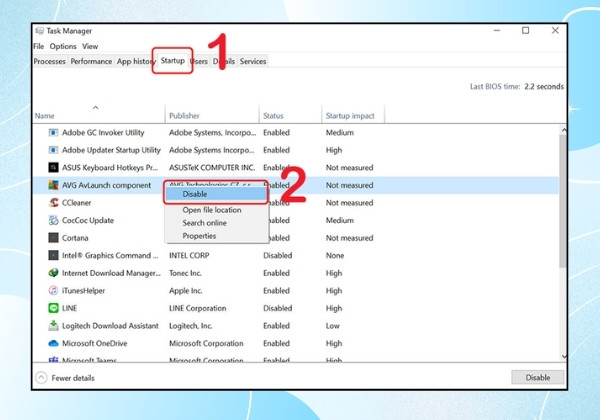
Task: Click the iTunesHelper icon
Action: [53, 291]
